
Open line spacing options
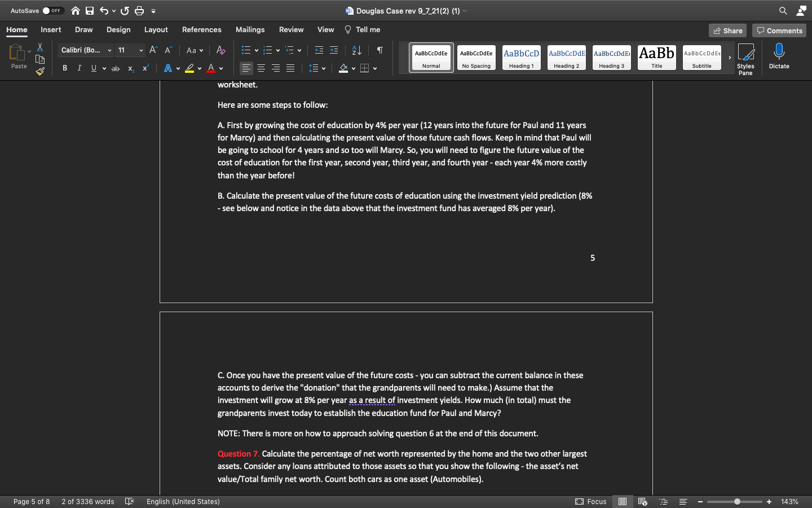click(317, 68)
